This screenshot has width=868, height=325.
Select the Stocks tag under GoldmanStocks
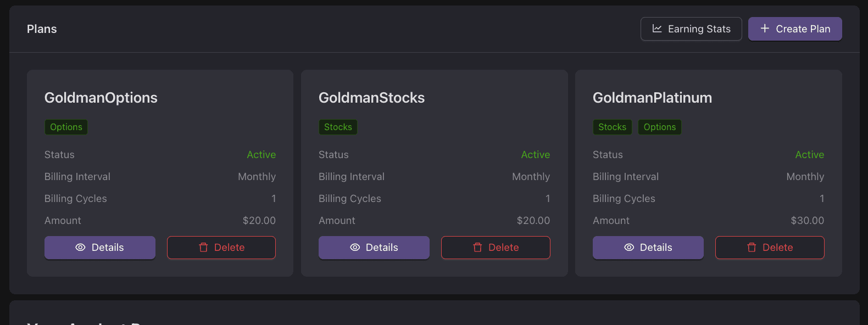(x=338, y=127)
